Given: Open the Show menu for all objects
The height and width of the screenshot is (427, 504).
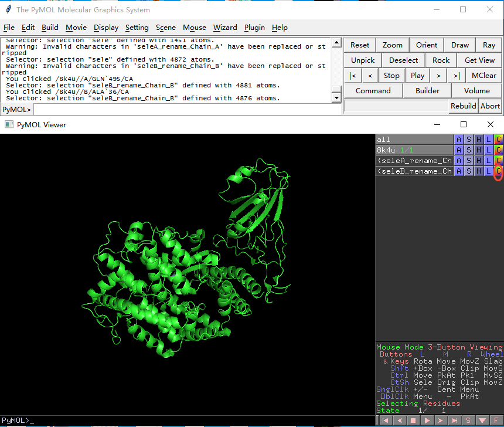Looking at the screenshot, I should click(x=469, y=140).
